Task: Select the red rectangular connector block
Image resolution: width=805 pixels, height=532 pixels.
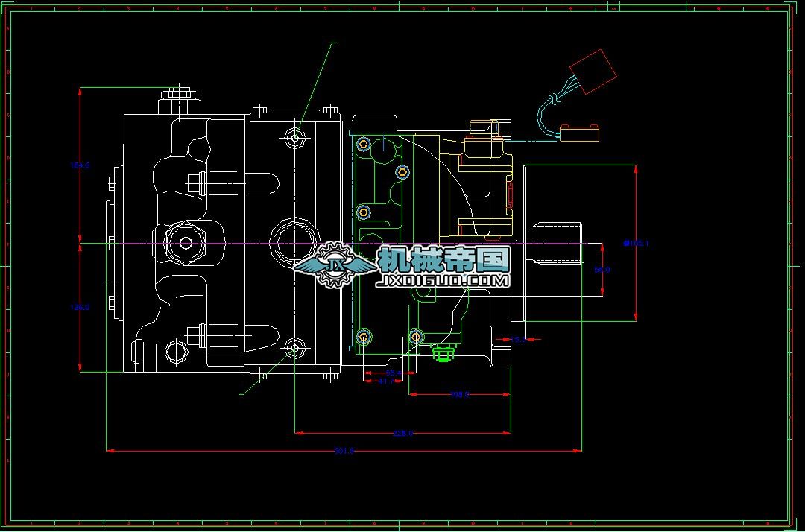Action: [x=593, y=72]
